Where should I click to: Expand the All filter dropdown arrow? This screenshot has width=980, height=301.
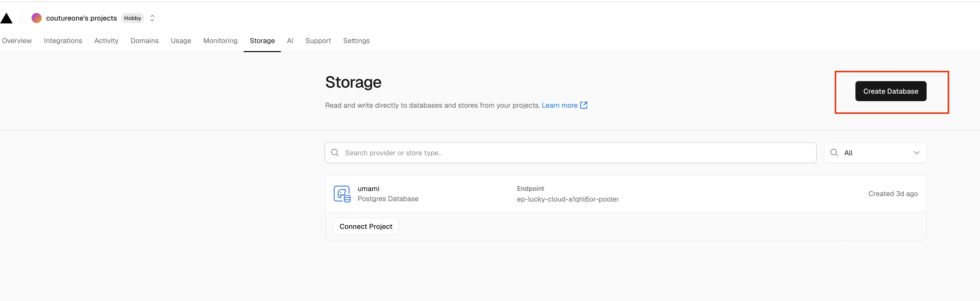click(916, 153)
